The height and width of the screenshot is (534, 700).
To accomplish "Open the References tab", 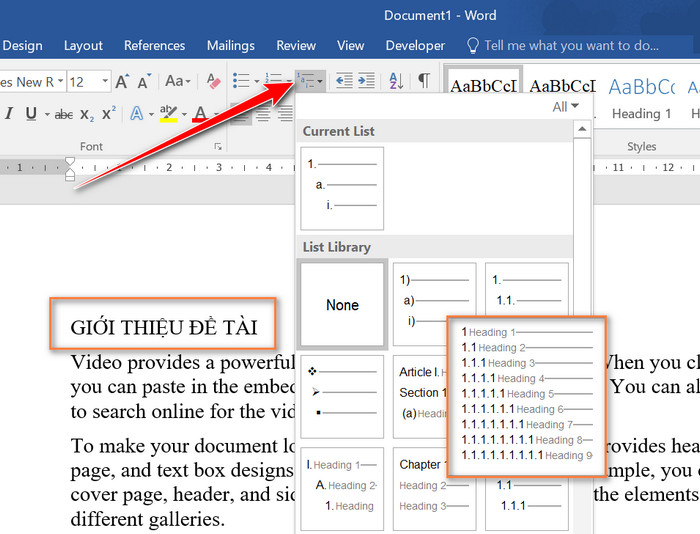I will (x=154, y=46).
